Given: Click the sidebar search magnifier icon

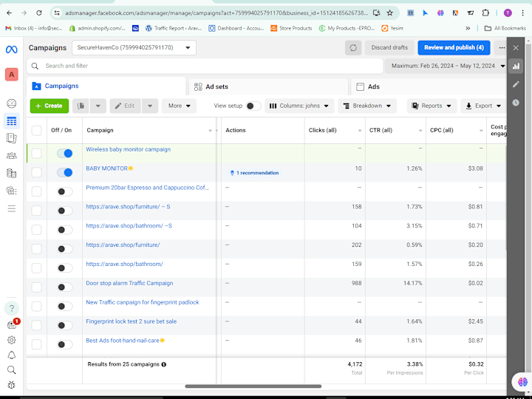Looking at the screenshot, I should point(12,370).
